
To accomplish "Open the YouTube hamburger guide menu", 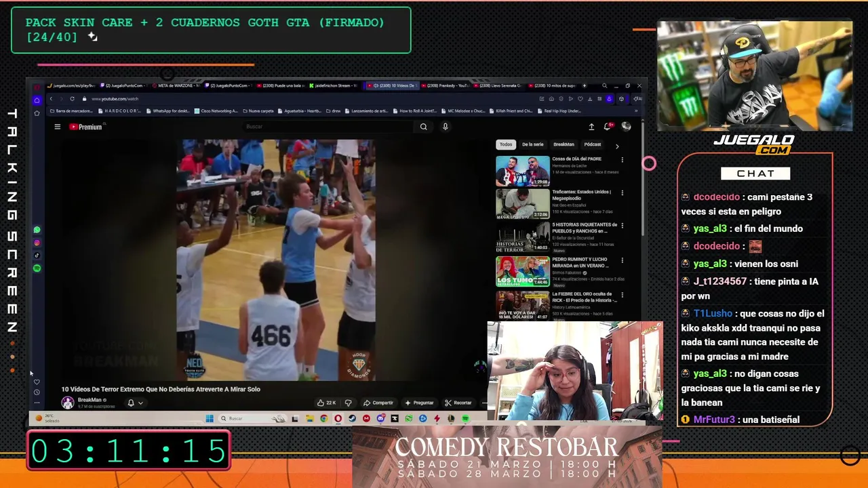I will click(58, 127).
